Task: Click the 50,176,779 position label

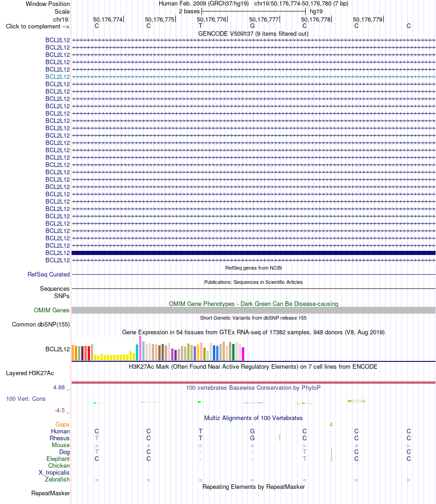Action: click(x=368, y=20)
